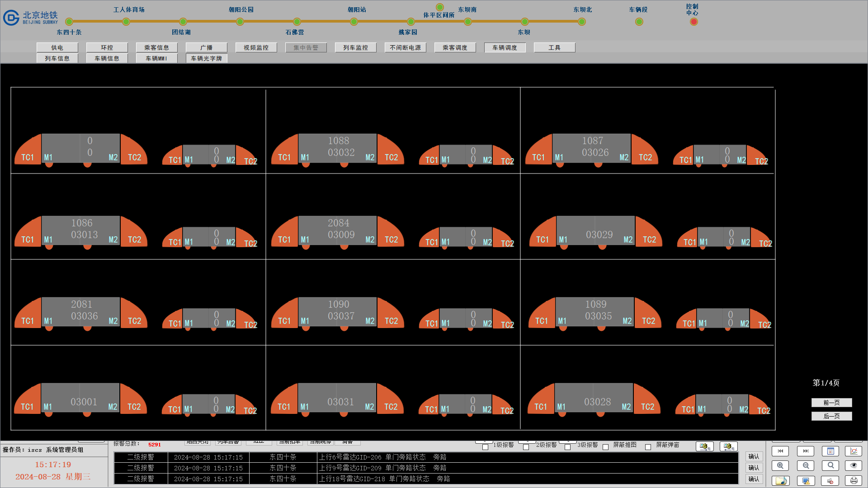The height and width of the screenshot is (488, 868).
Task: Click the zoom in magnifier icon
Action: pyautogui.click(x=780, y=465)
